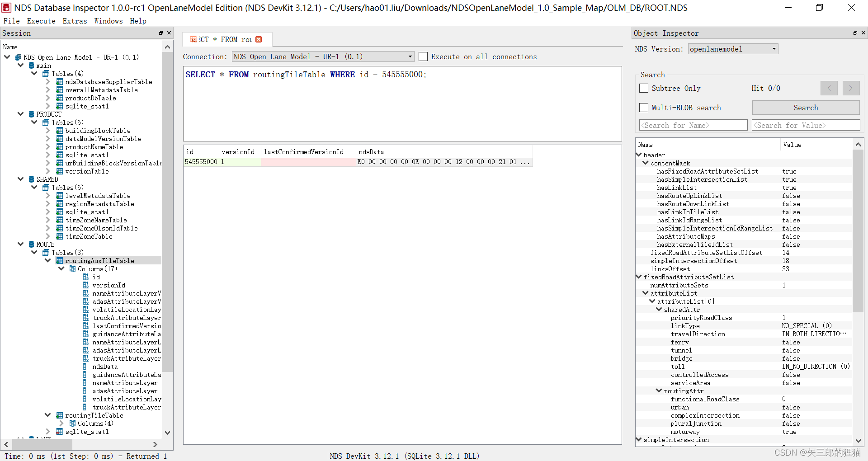The image size is (868, 461).
Task: Select the 545555000 id cell
Action: pos(201,162)
